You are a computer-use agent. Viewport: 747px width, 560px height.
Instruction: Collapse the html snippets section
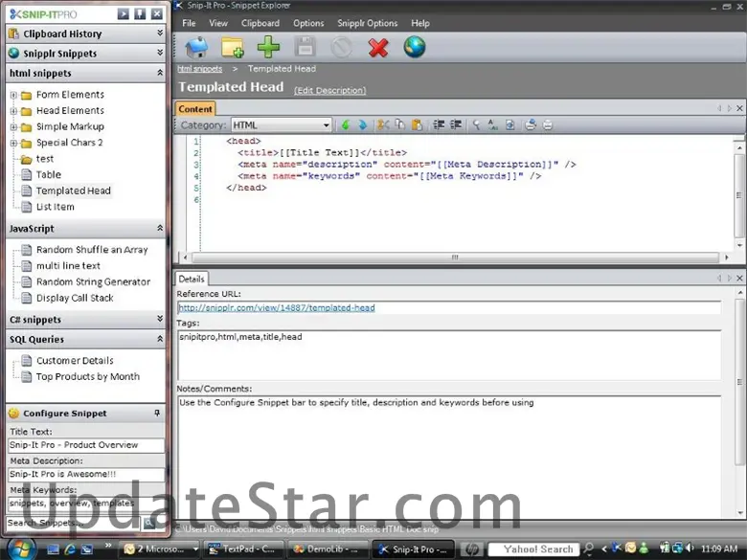(x=159, y=73)
